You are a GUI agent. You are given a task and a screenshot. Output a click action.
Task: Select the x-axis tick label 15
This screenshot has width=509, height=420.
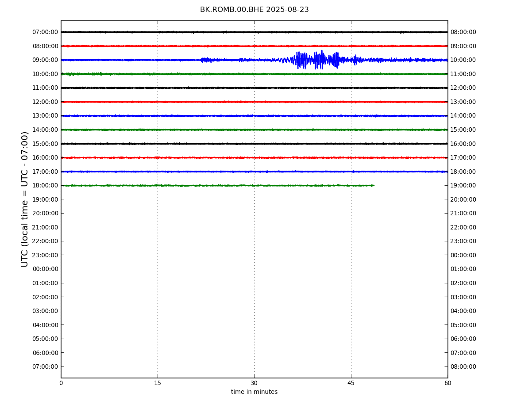coord(158,383)
